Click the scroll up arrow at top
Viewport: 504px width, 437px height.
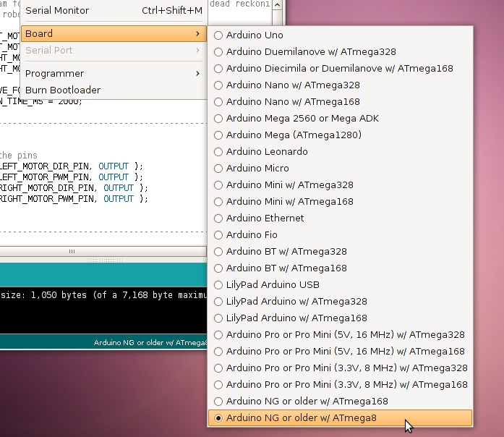277,4
